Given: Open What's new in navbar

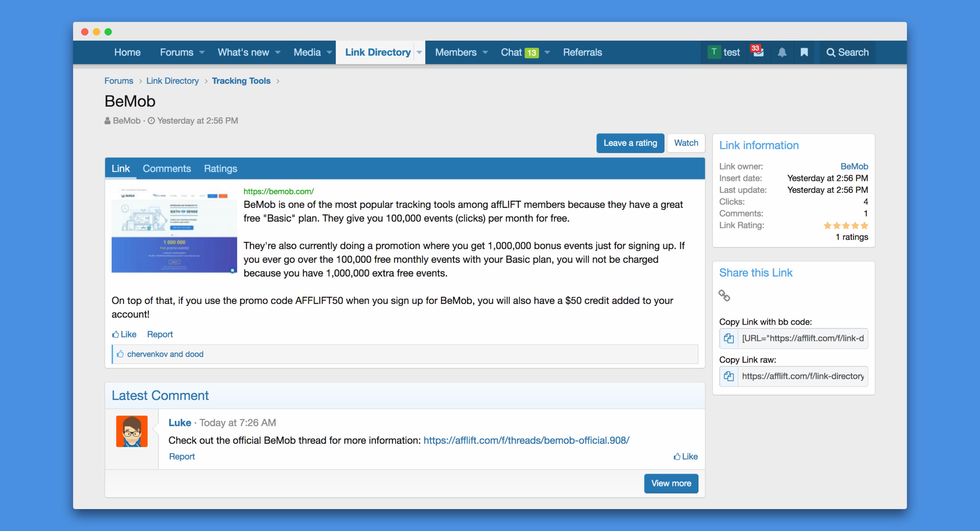Looking at the screenshot, I should click(243, 52).
